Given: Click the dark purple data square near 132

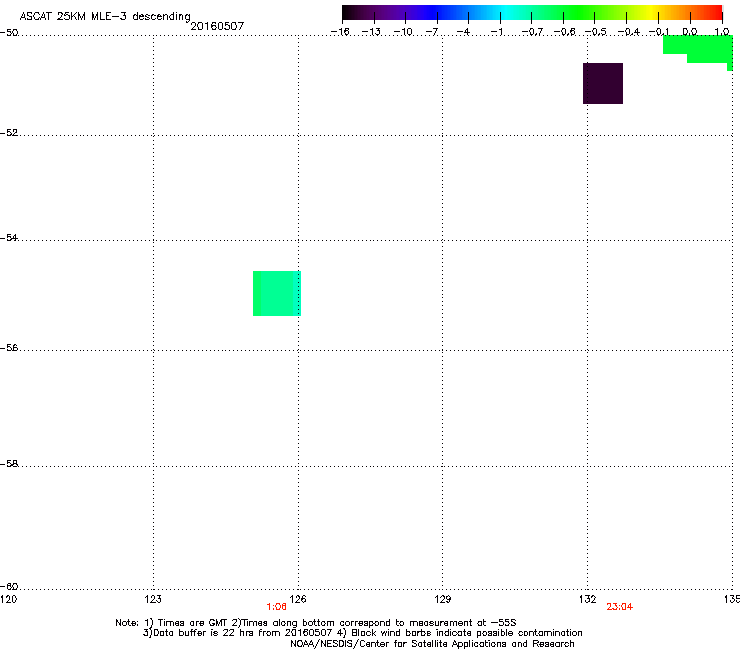Looking at the screenshot, I should (x=603, y=83).
